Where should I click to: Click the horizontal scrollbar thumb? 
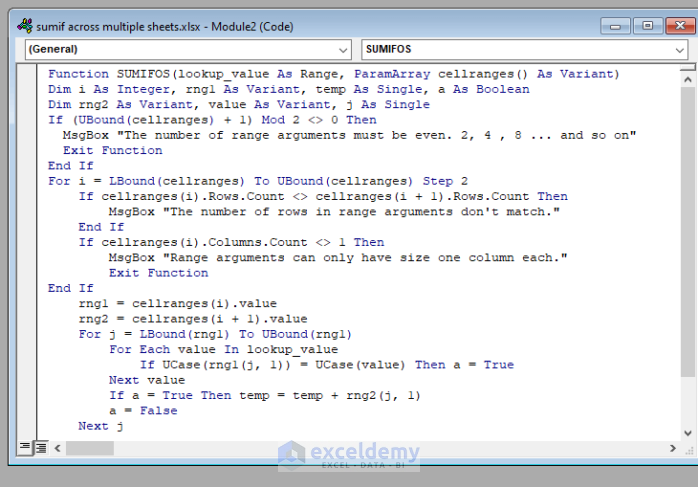pos(89,448)
